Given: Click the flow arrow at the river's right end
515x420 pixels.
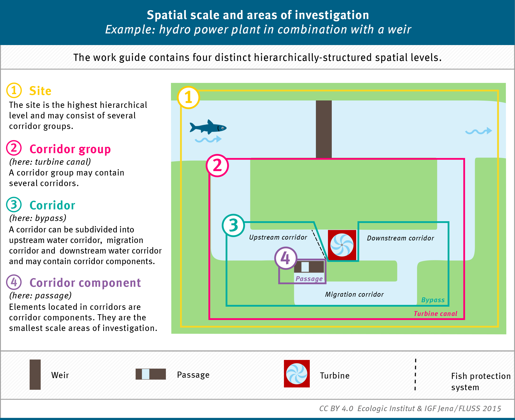Looking at the screenshot, I should point(479,131).
